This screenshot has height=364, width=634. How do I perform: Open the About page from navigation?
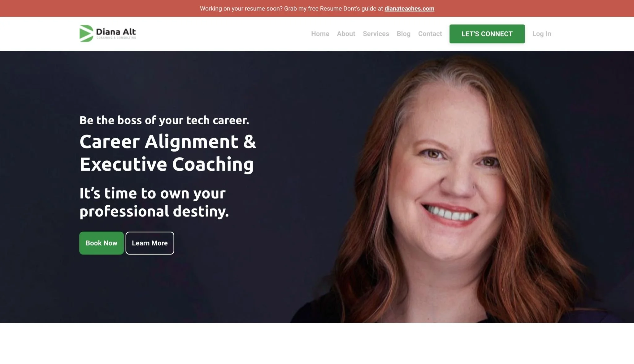346,34
